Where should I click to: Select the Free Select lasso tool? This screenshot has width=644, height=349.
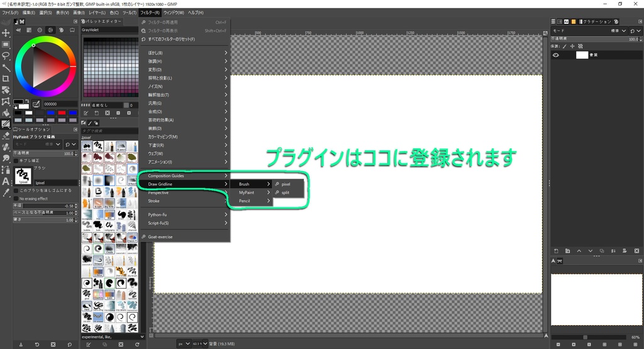tap(6, 55)
